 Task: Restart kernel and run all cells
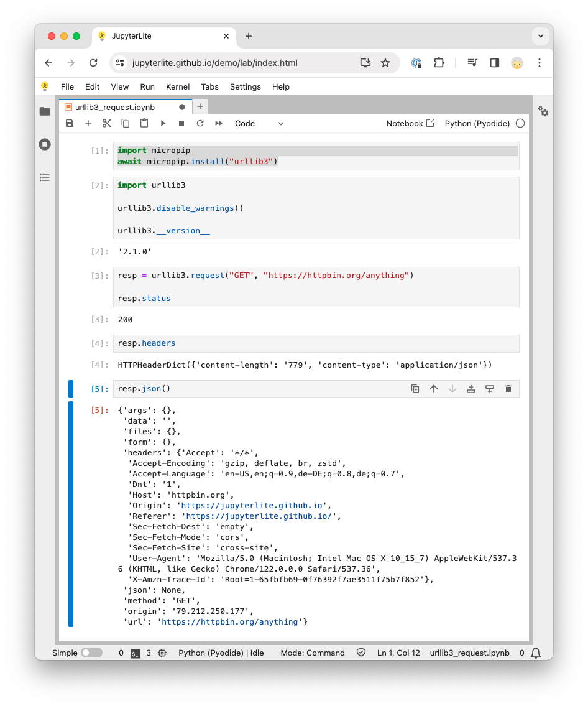[x=219, y=123]
